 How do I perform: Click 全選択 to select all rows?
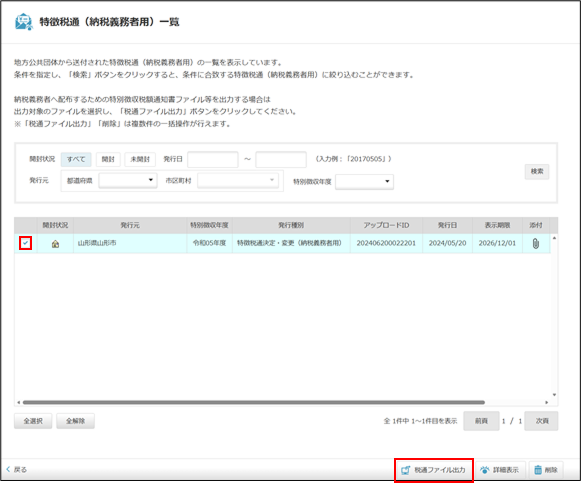pos(33,421)
